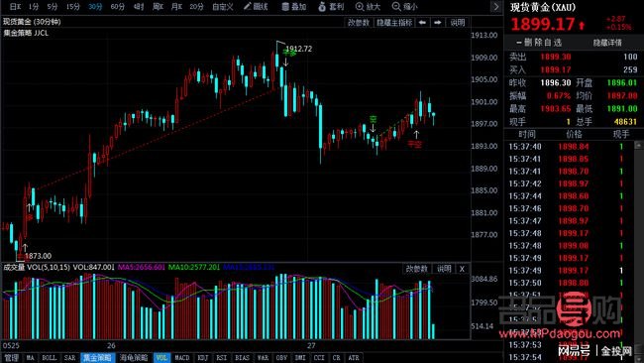644x363 pixels.
Task: Click the 现货黄金(XAU) instrument title
Action: (543, 7)
